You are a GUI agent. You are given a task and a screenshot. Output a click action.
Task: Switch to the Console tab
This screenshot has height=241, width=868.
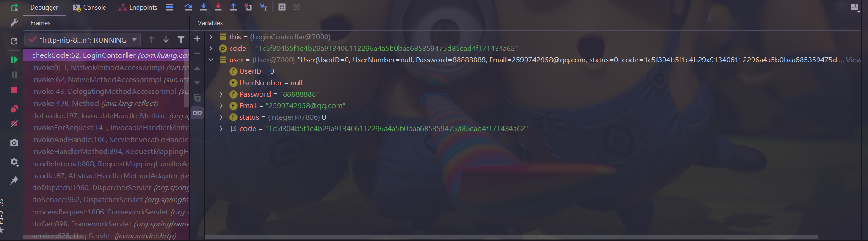coord(89,7)
